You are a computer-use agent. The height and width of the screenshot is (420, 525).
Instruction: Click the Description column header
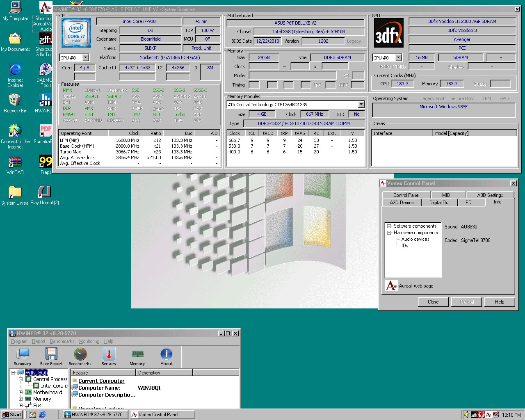point(164,373)
